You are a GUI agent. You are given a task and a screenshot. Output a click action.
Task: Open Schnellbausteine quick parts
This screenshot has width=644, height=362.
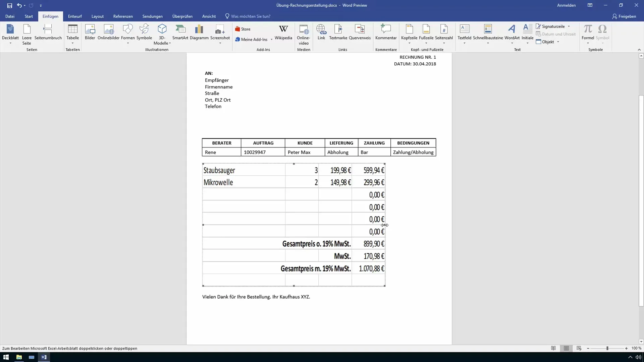(488, 34)
